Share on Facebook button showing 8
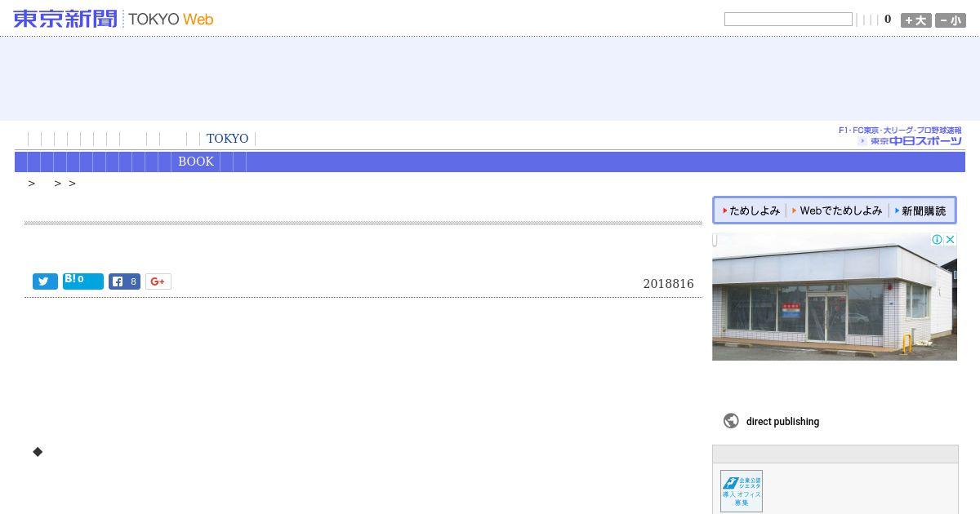The height and width of the screenshot is (514, 980). pyautogui.click(x=124, y=281)
